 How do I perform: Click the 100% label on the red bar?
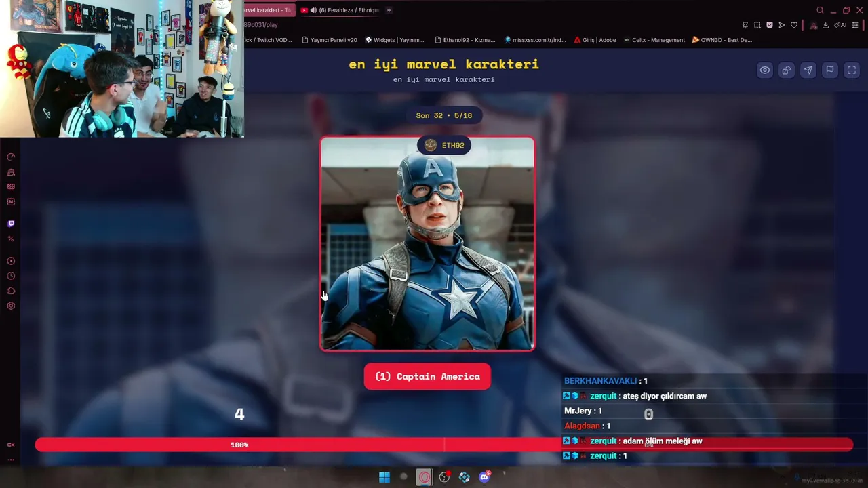point(239,445)
